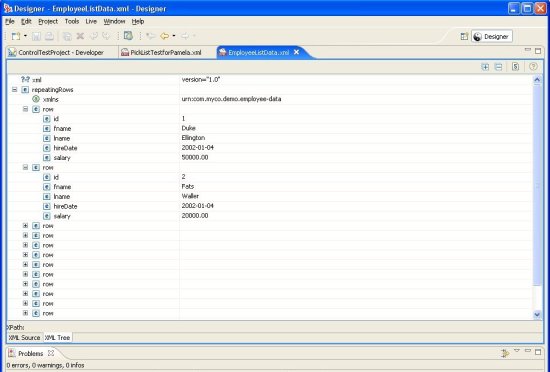Viewport: 550px width, 372px height.
Task: Click the Delete X toolbar icon
Action: coord(80,36)
